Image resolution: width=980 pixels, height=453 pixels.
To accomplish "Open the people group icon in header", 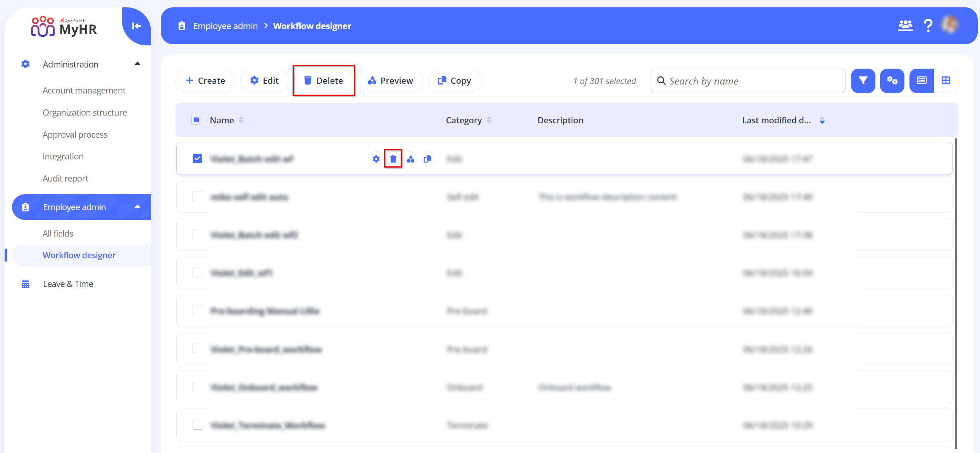I will pos(905,26).
